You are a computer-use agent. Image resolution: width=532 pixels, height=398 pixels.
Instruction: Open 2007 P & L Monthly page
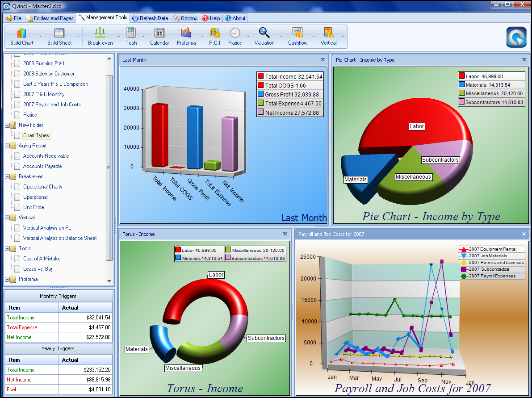click(x=44, y=94)
